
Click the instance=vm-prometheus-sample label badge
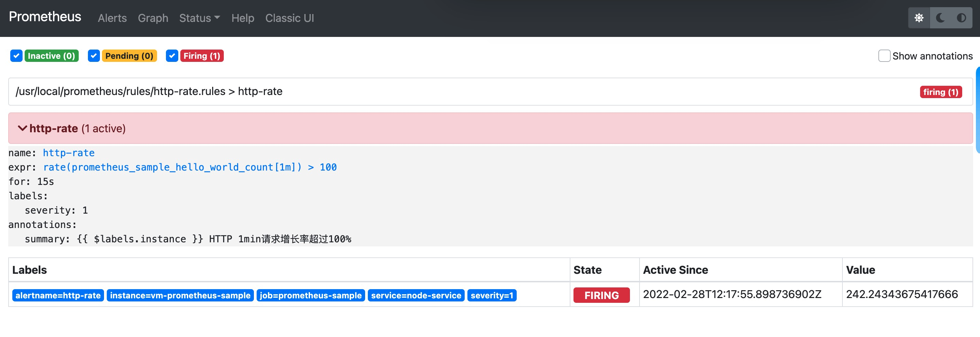[x=180, y=295]
